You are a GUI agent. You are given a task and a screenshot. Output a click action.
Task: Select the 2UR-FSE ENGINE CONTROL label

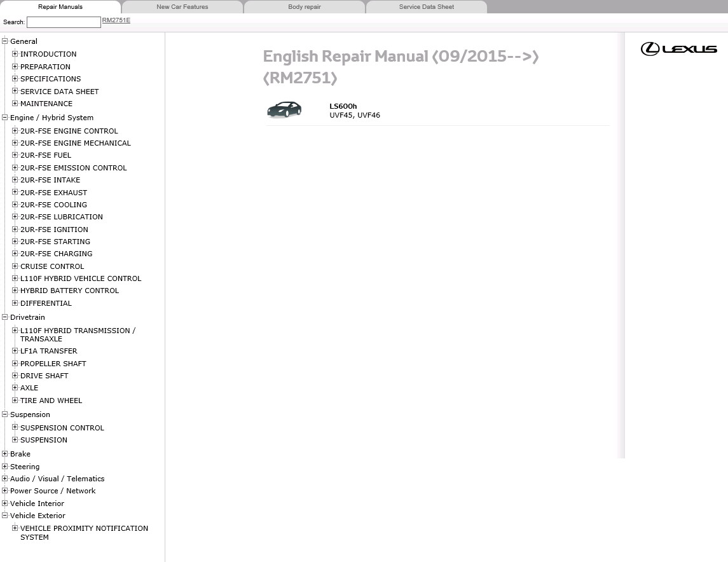tap(69, 131)
